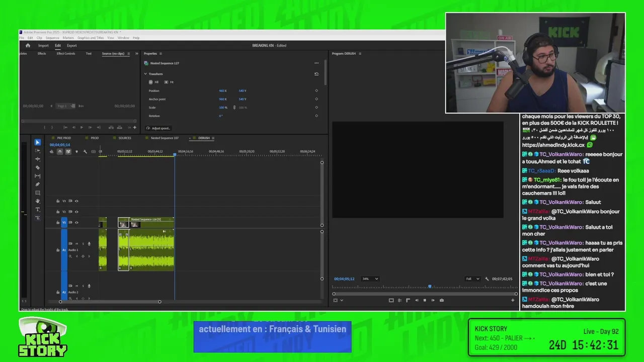
Task: Open Program zoom level 34% dropdown
Action: click(370, 279)
